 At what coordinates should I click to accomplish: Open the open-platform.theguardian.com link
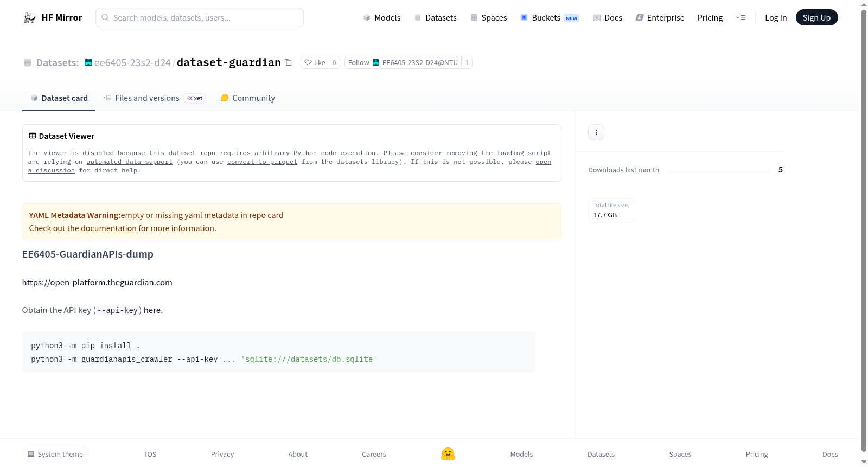click(x=97, y=283)
